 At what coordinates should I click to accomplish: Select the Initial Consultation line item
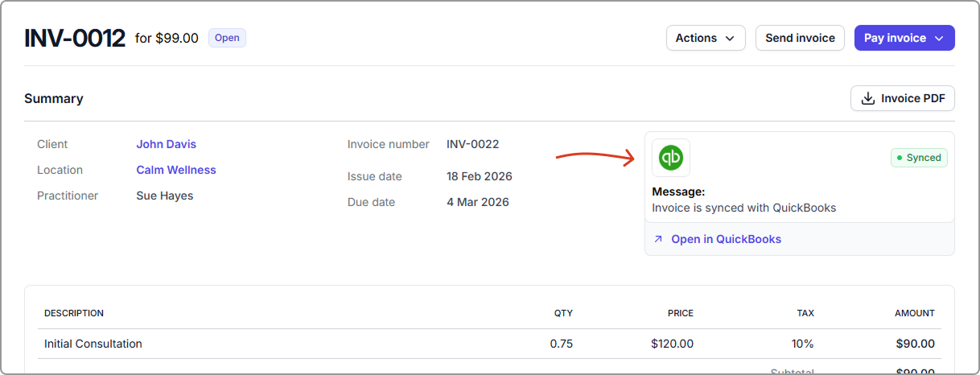(93, 344)
